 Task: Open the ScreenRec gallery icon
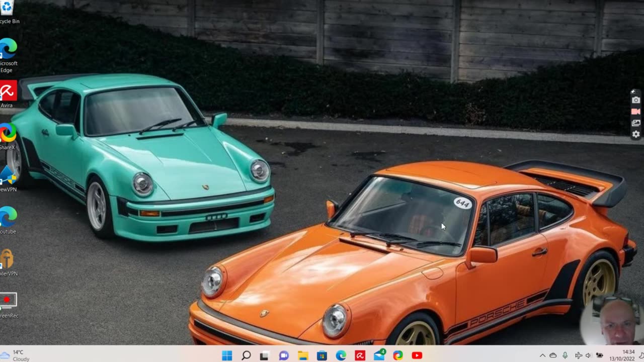point(636,123)
